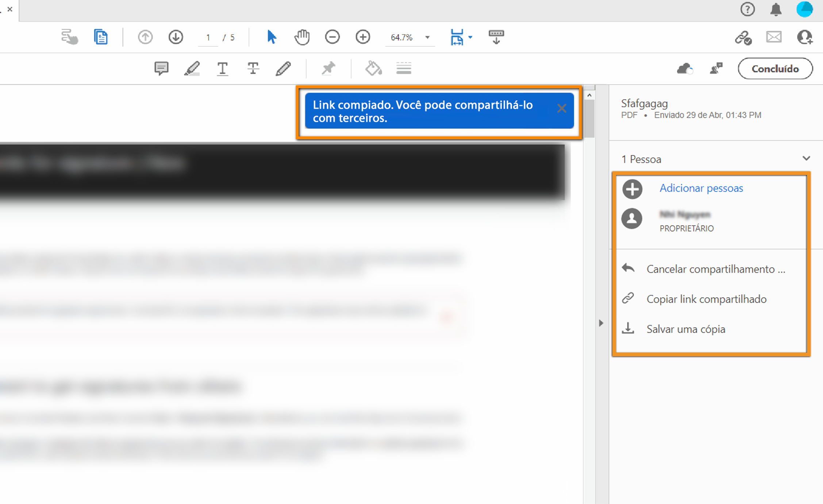The height and width of the screenshot is (504, 823).
Task: Click the zoom in plus icon
Action: click(362, 37)
